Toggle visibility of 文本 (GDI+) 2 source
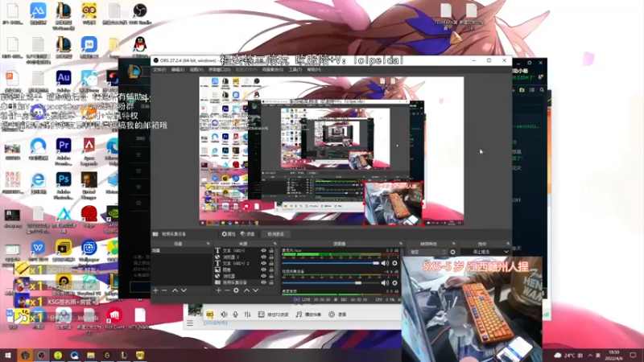644x362 pixels. (x=264, y=263)
